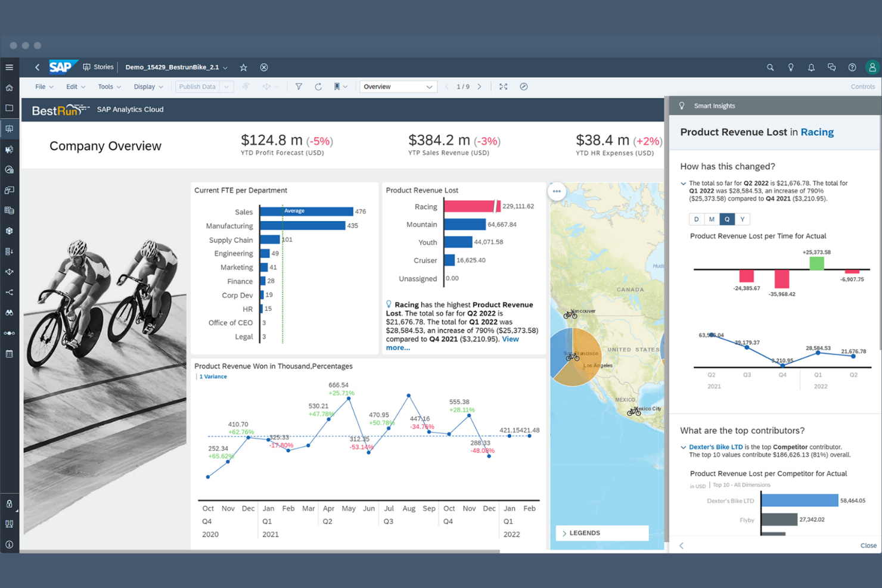Open global Search from the top bar
The width and height of the screenshot is (882, 588).
pyautogui.click(x=770, y=67)
